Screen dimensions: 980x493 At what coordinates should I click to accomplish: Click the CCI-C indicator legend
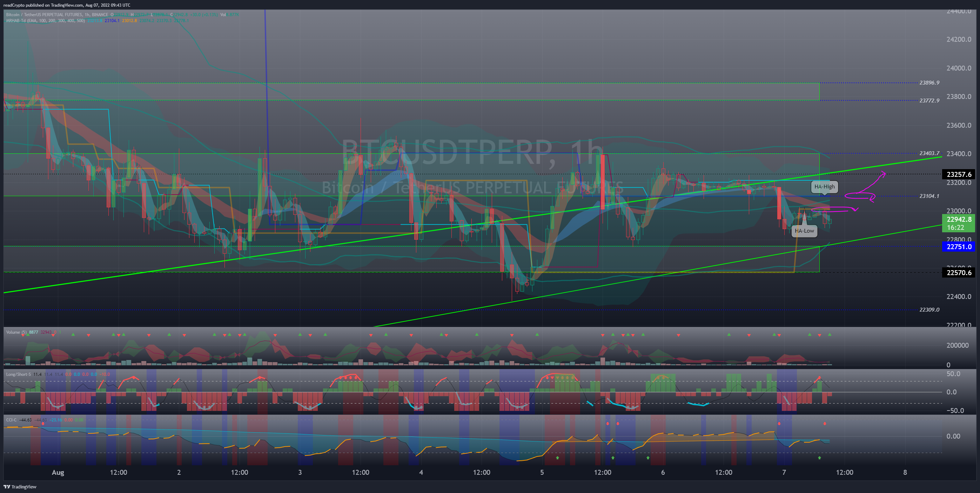click(x=12, y=420)
